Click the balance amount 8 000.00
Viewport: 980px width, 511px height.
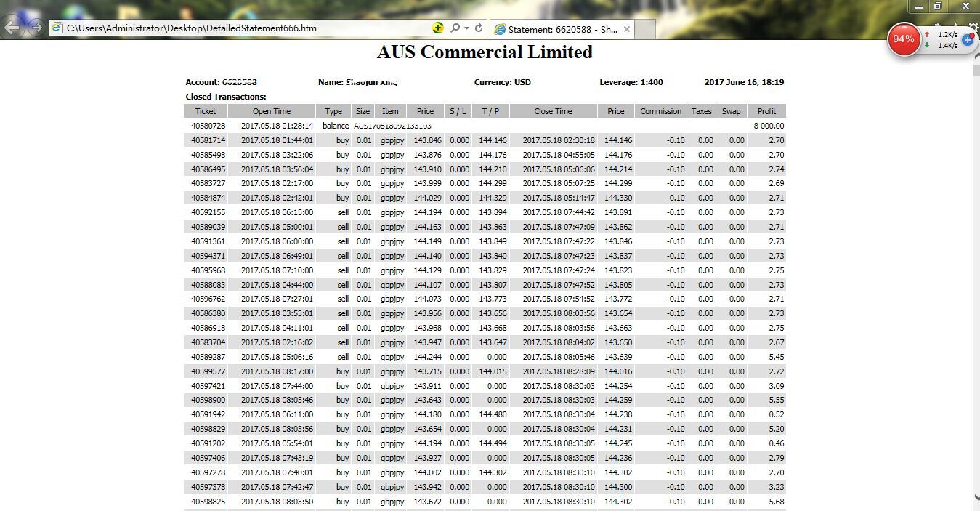[x=769, y=126]
